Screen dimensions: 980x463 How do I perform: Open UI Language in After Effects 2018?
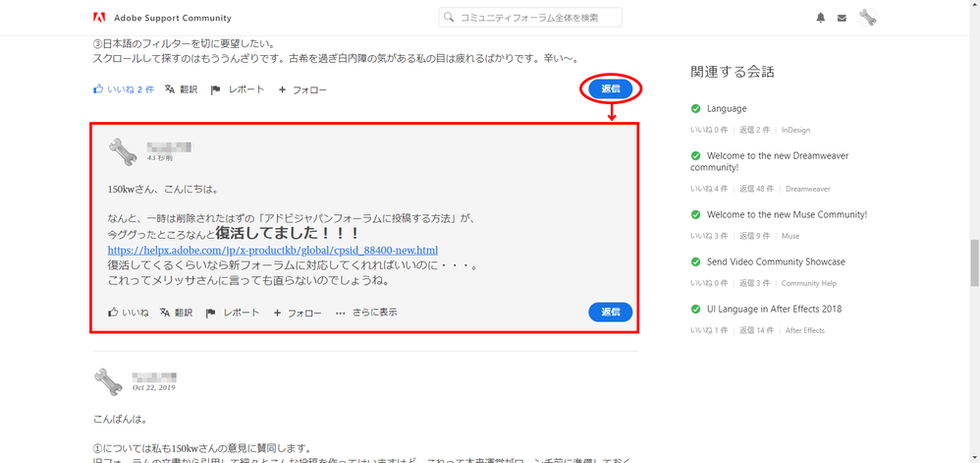tap(775, 309)
